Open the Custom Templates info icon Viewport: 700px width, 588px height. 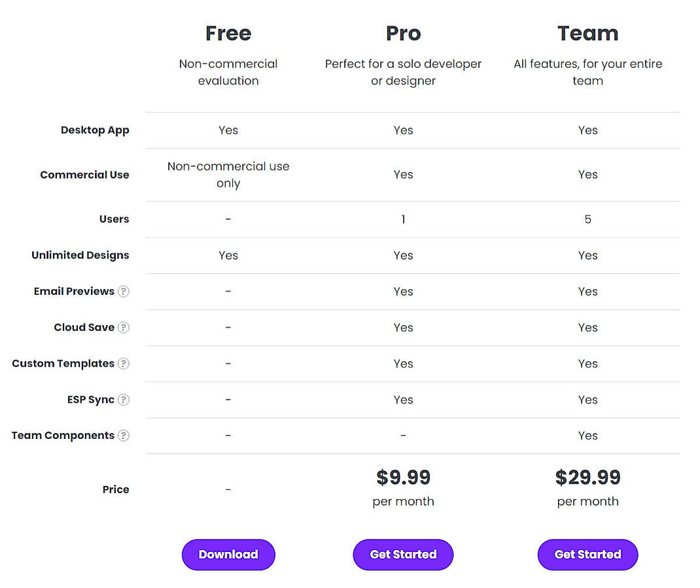pos(124,364)
